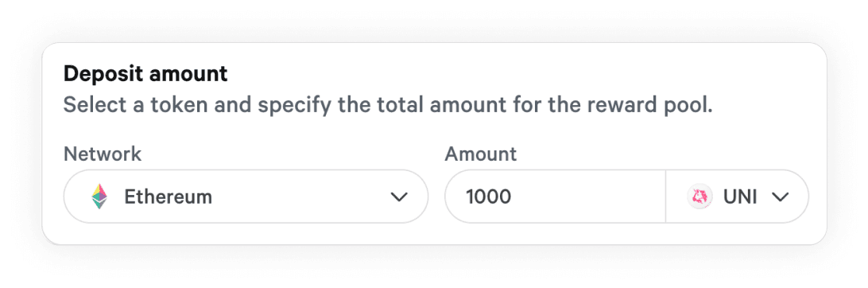Click the Network field label

[103, 154]
